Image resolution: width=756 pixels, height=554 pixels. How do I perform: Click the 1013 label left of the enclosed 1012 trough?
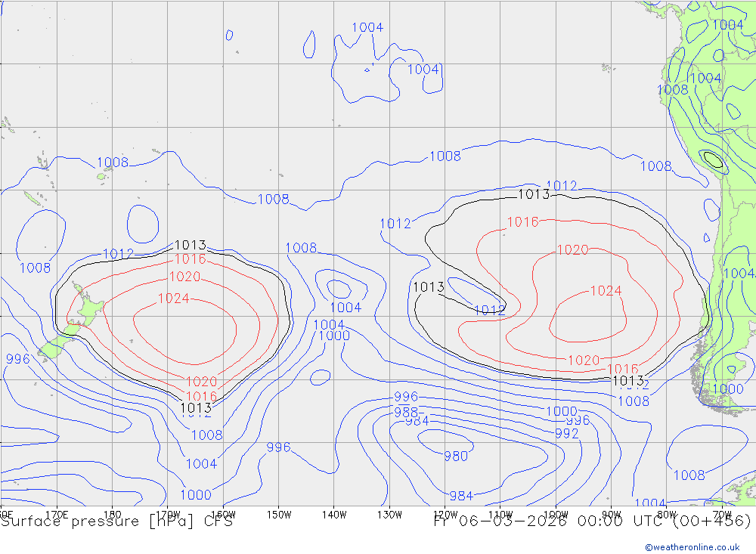429,287
